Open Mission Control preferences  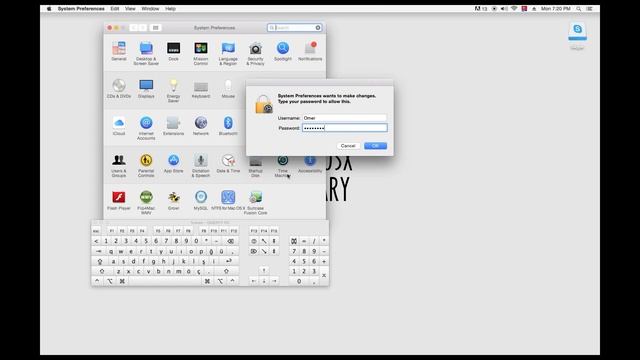[201, 53]
